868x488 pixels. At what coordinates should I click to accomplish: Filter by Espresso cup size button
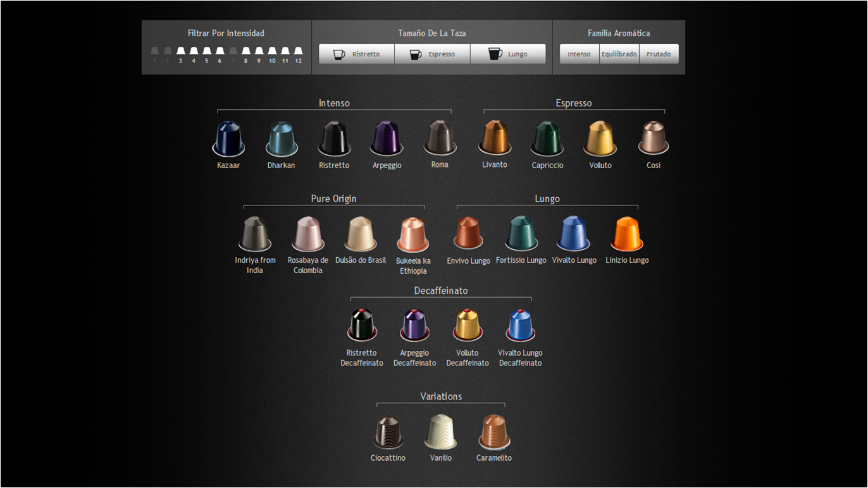[x=432, y=54]
